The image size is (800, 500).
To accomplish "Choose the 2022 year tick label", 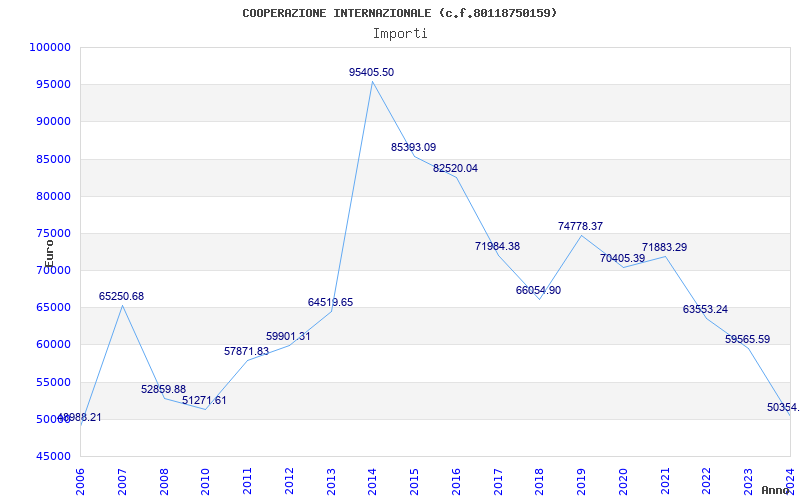I will pos(707,477).
